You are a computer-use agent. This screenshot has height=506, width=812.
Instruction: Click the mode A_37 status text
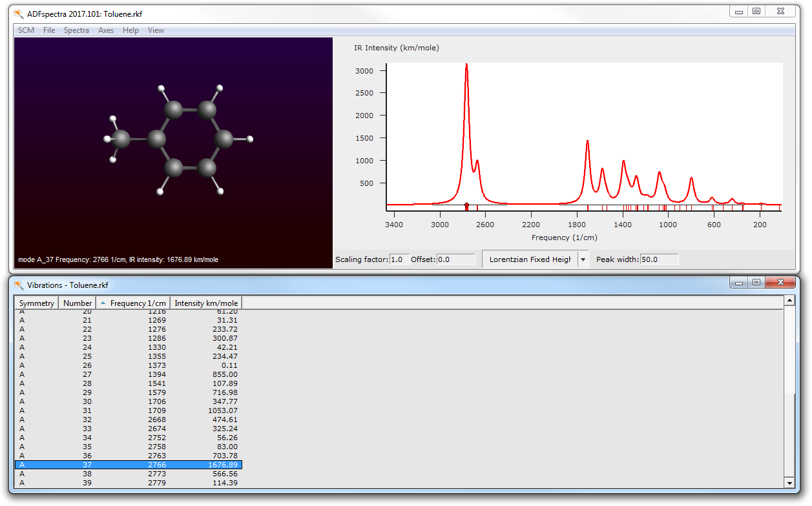(x=118, y=259)
